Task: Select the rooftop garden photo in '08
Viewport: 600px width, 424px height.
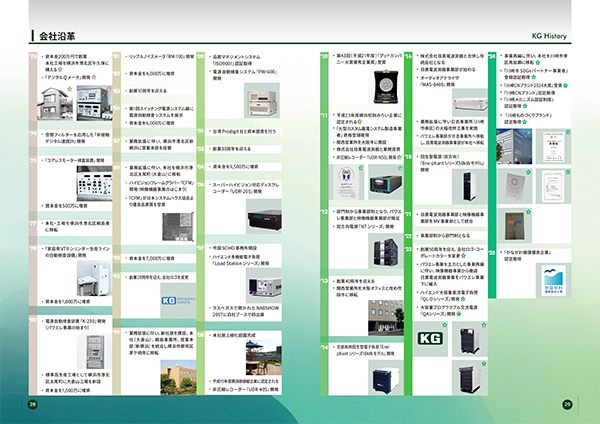Action: coord(264,358)
